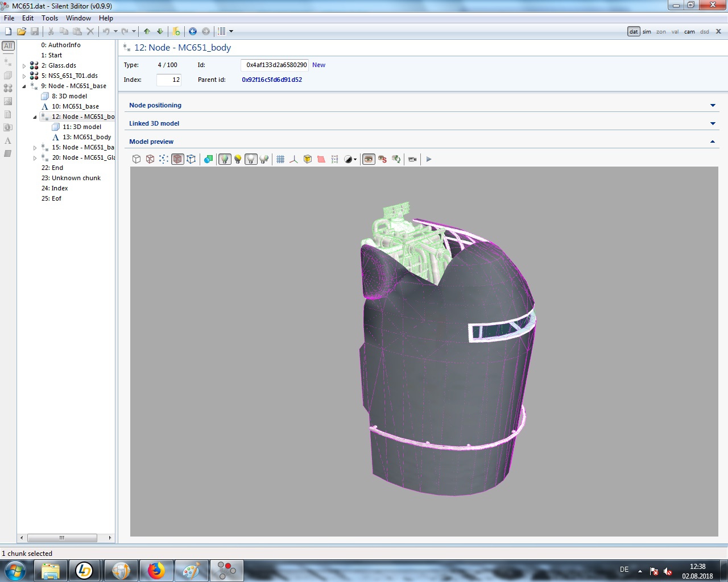This screenshot has height=582, width=728.
Task: Click the camera icon in preview toolbar
Action: (x=412, y=159)
